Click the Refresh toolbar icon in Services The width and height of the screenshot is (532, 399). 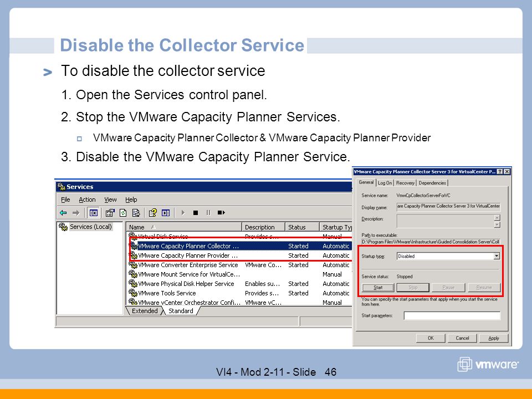point(123,213)
